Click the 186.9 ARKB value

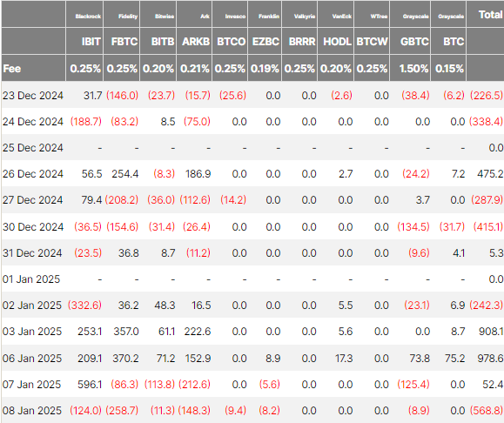[x=198, y=173]
